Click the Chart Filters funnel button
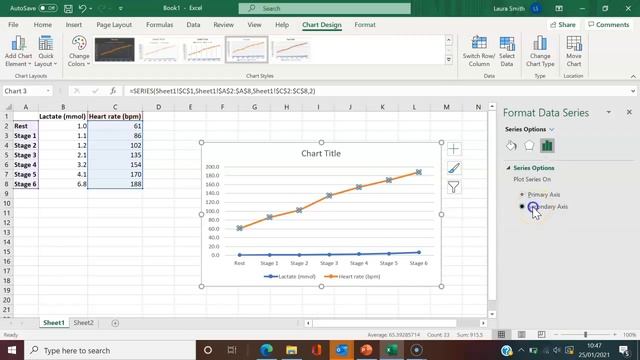This screenshot has width=640, height=360. coord(453,187)
